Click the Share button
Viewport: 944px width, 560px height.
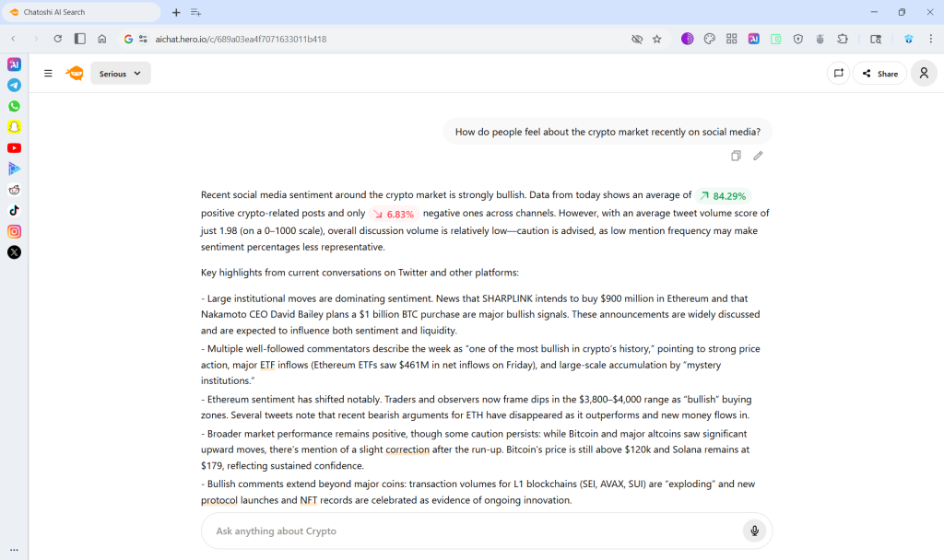pyautogui.click(x=879, y=74)
